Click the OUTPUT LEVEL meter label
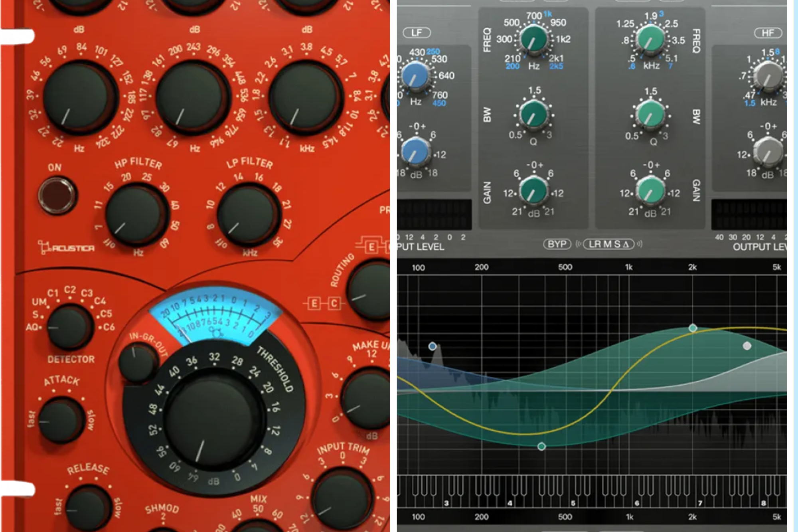The image size is (798, 532). (x=759, y=247)
